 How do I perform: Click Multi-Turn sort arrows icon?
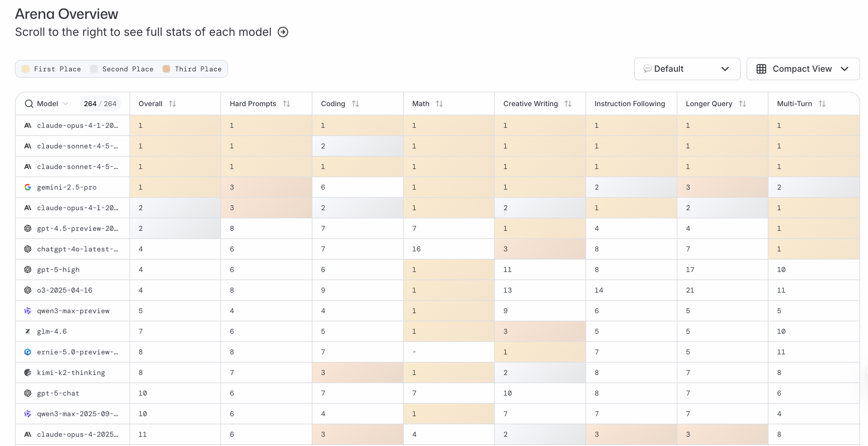[822, 104]
